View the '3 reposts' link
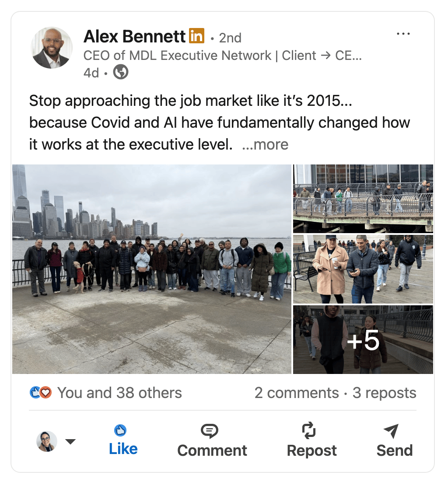Screen dimensions: 448x482 click(x=385, y=393)
